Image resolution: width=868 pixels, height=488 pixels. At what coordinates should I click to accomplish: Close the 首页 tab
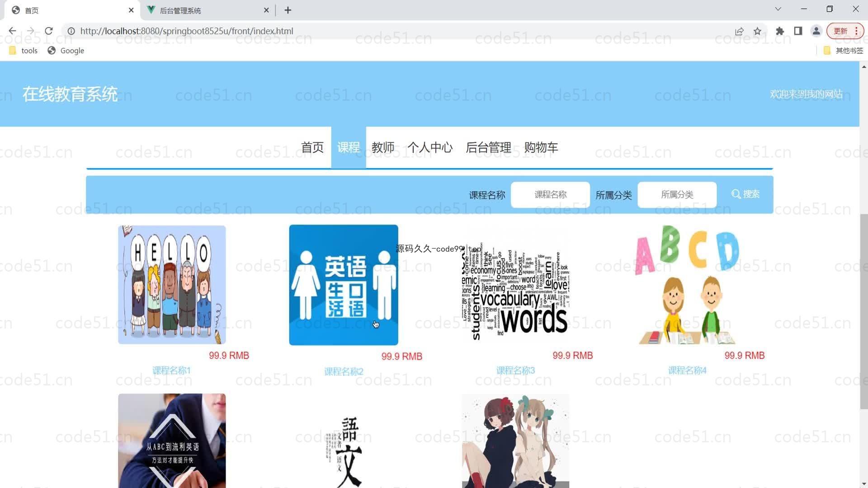(131, 10)
